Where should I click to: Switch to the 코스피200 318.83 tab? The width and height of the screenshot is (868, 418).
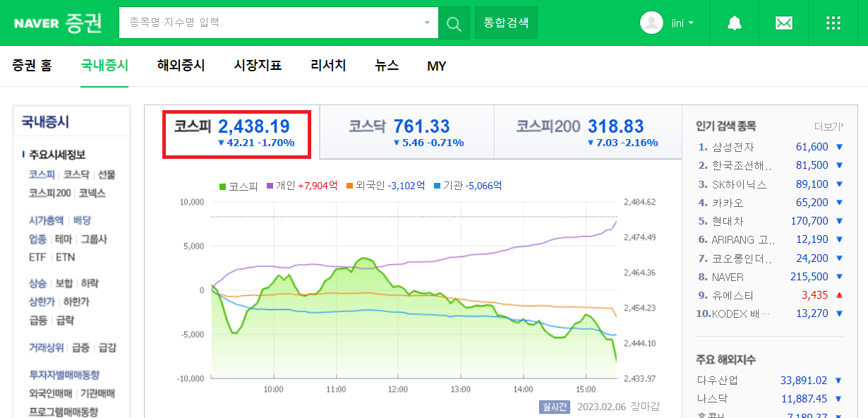click(x=587, y=133)
